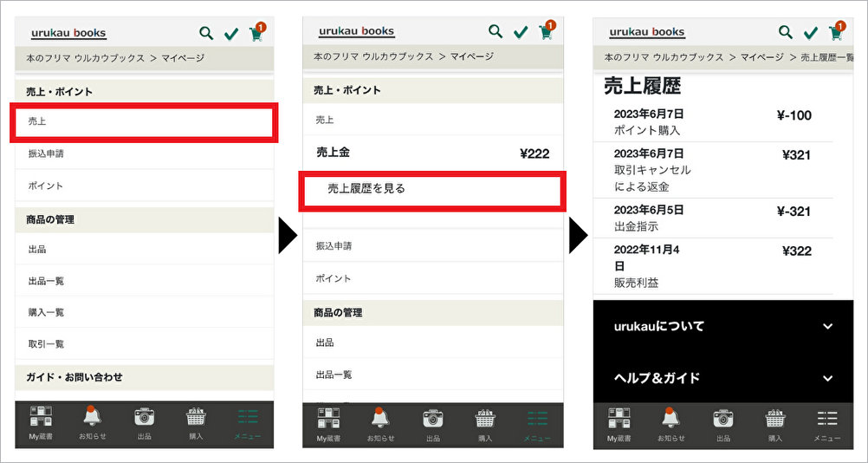The image size is (868, 463).
Task: Click the checkmark icon in the middle screen header
Action: [x=521, y=32]
